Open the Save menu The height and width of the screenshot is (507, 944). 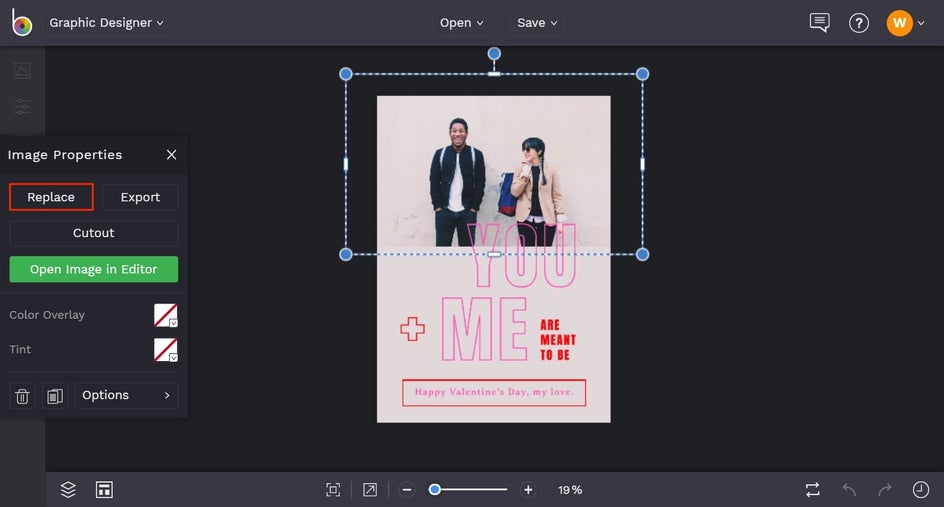(537, 23)
